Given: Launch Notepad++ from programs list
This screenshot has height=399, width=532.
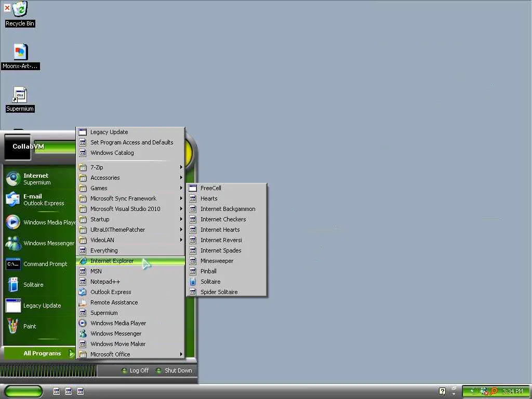Looking at the screenshot, I should point(130,282).
